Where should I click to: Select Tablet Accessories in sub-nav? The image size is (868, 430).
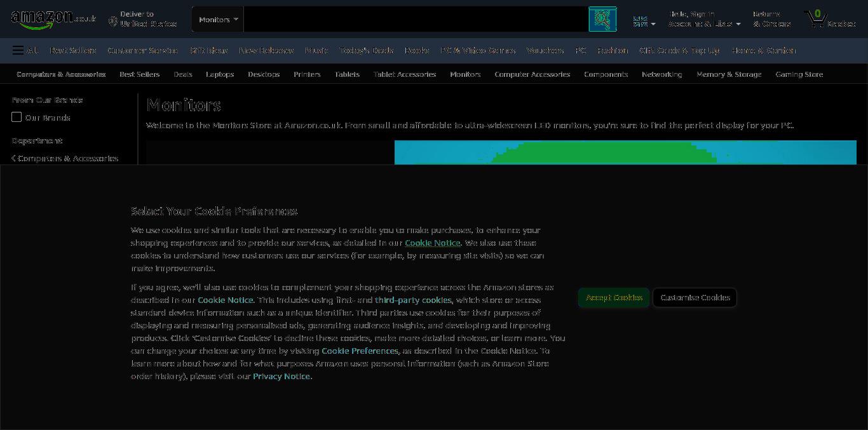pyautogui.click(x=405, y=74)
